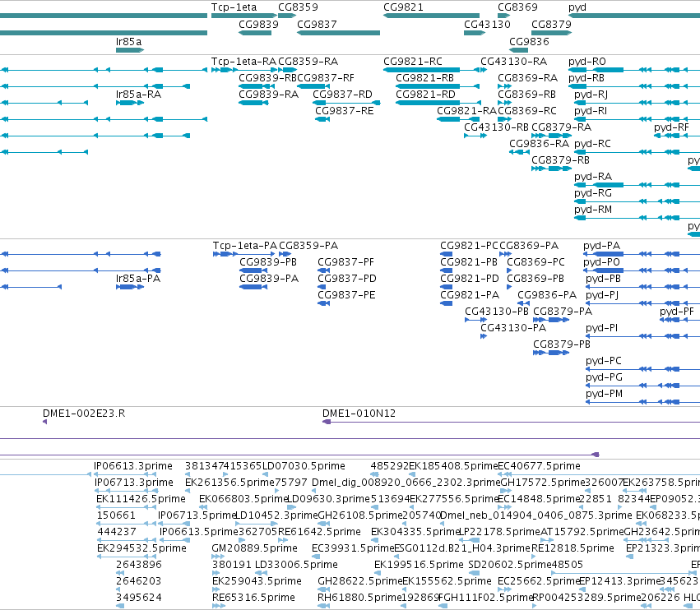Select the DME1-002E23.R clone label
This screenshot has height=610, width=700.
click(x=84, y=414)
